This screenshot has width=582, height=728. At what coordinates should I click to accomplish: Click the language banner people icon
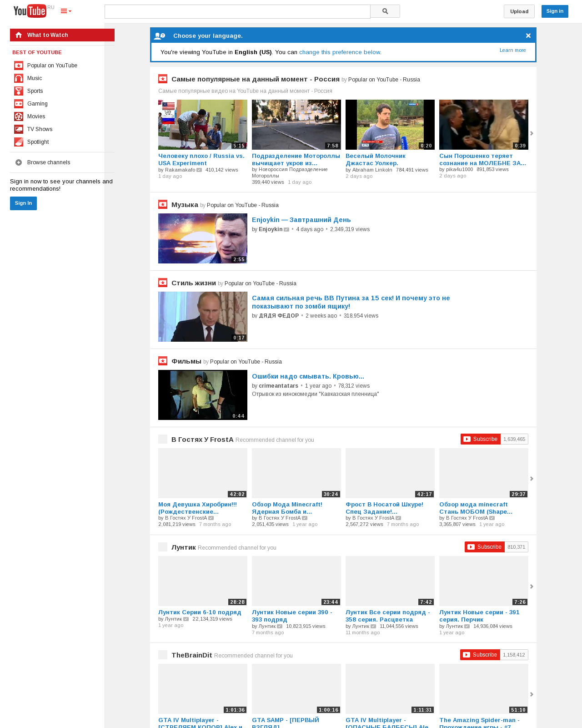coord(160,36)
